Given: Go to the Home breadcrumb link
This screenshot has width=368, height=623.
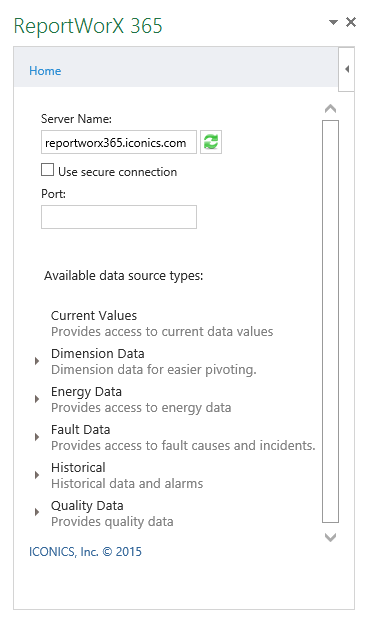Looking at the screenshot, I should point(45,71).
